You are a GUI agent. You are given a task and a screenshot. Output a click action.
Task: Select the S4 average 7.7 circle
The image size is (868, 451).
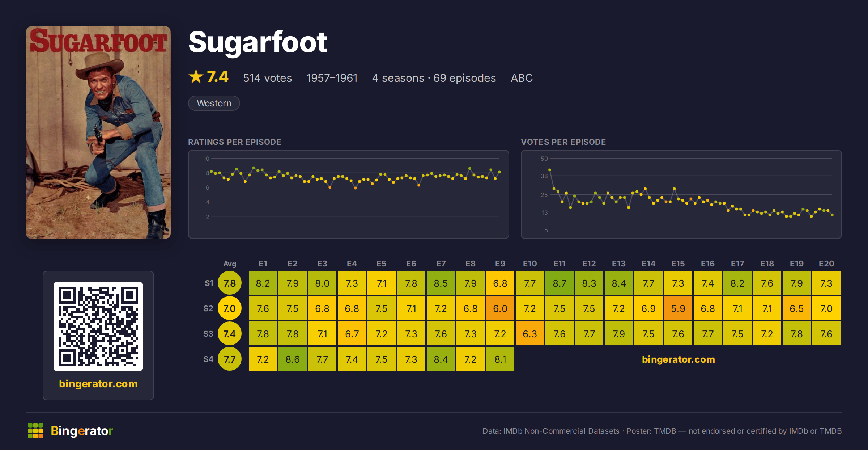pos(230,359)
